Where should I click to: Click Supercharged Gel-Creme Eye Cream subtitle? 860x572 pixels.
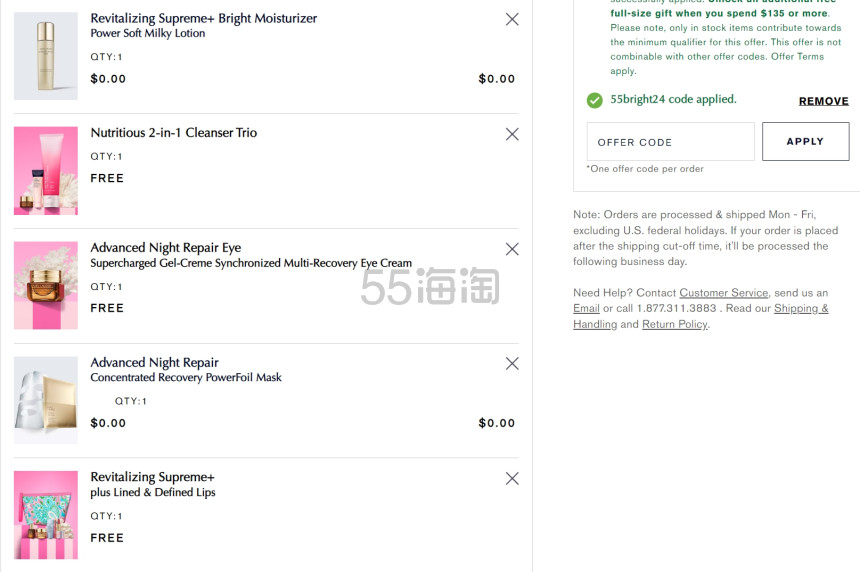pos(251,263)
